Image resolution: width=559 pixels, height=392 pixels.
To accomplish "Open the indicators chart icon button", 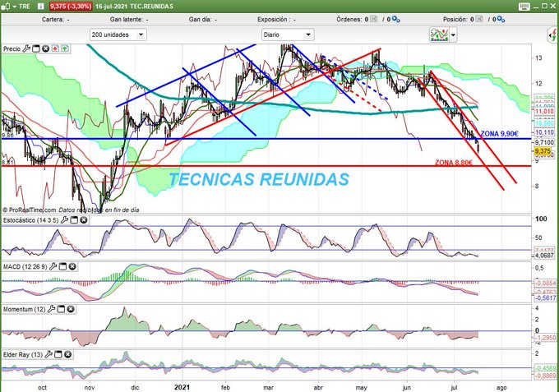I will 439,35.
